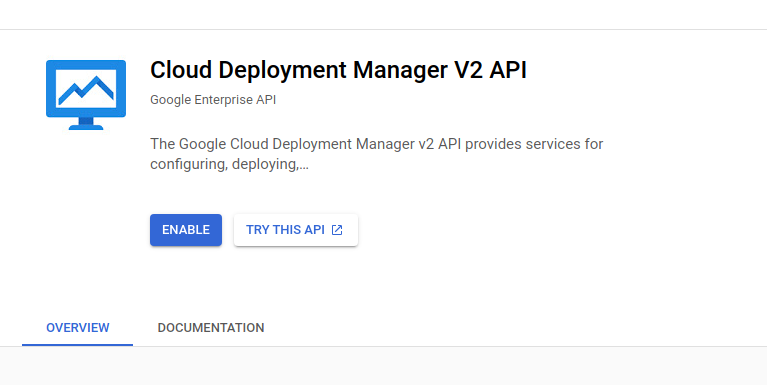Open TRY THIS API link button
The width and height of the screenshot is (767, 385).
295,230
